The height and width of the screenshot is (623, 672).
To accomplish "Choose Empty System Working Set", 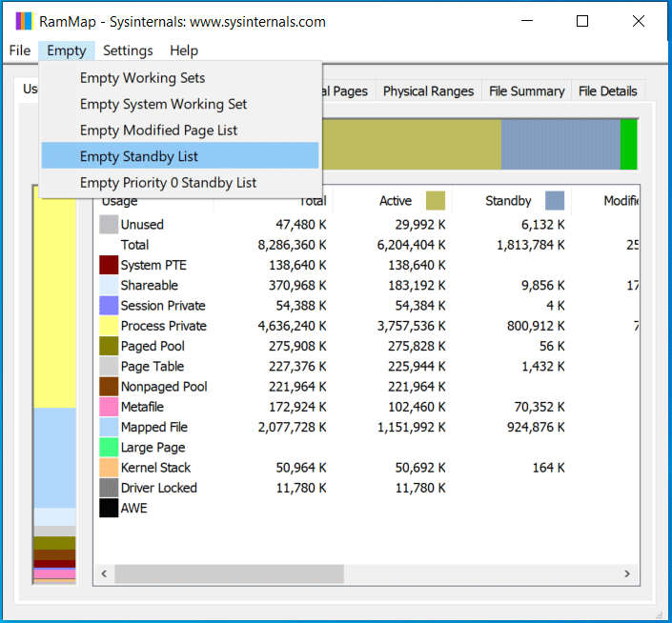I will pos(180,104).
